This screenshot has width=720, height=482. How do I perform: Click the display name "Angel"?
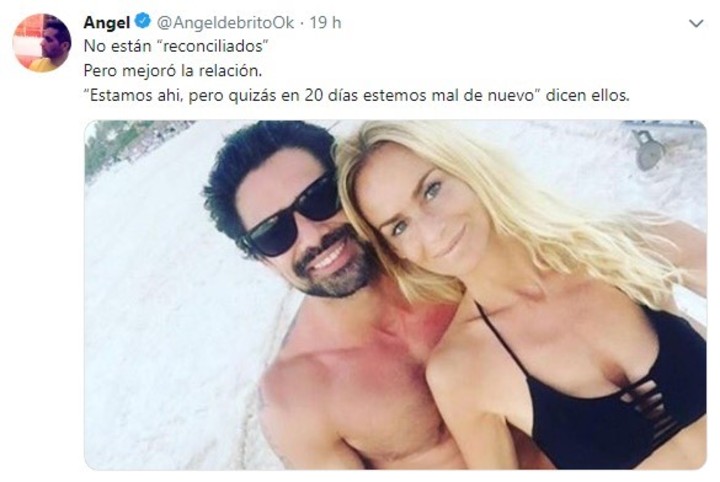(x=107, y=22)
